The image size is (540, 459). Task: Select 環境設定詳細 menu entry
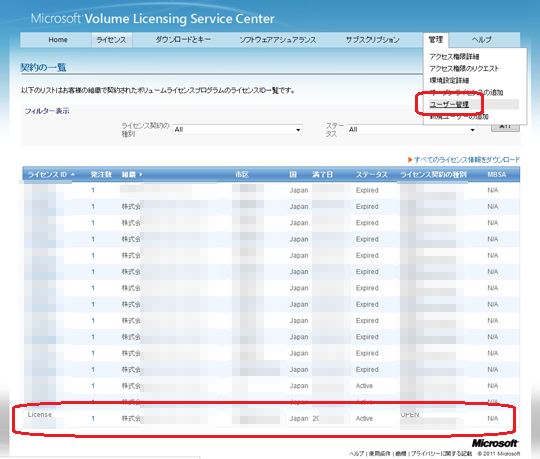pos(449,81)
